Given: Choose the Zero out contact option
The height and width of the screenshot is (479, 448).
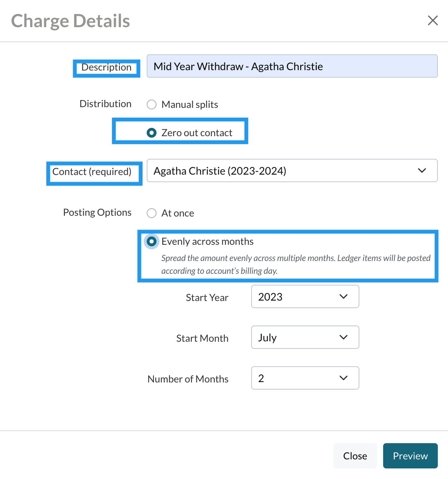Looking at the screenshot, I should (x=152, y=133).
